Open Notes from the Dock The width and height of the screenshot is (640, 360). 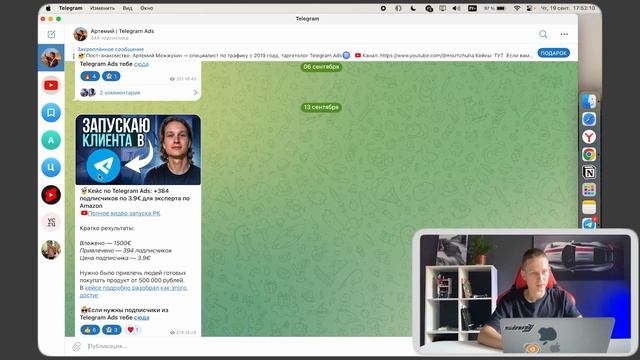pyautogui.click(x=589, y=207)
